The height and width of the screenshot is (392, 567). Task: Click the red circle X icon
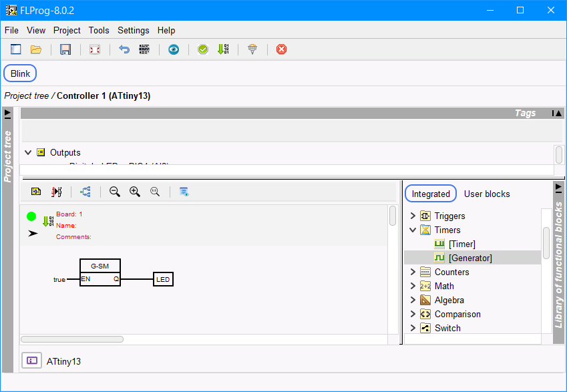click(281, 49)
